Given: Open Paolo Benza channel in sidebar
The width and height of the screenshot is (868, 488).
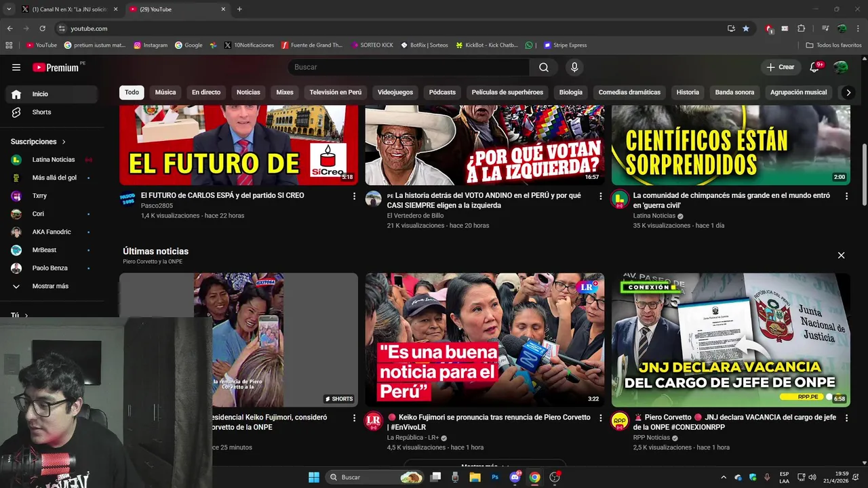Looking at the screenshot, I should 52,268.
